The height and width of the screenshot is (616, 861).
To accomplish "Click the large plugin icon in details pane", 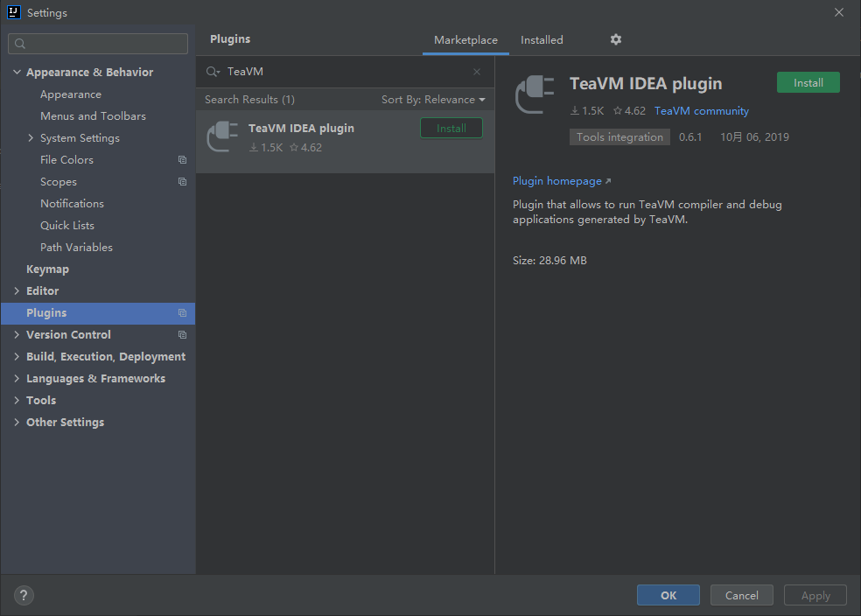I will tap(535, 94).
